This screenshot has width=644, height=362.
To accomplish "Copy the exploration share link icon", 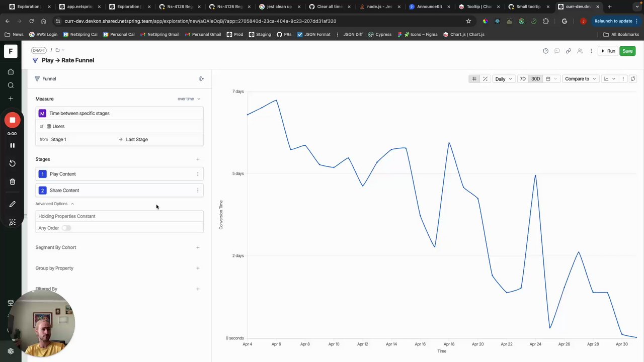I will pos(569,51).
